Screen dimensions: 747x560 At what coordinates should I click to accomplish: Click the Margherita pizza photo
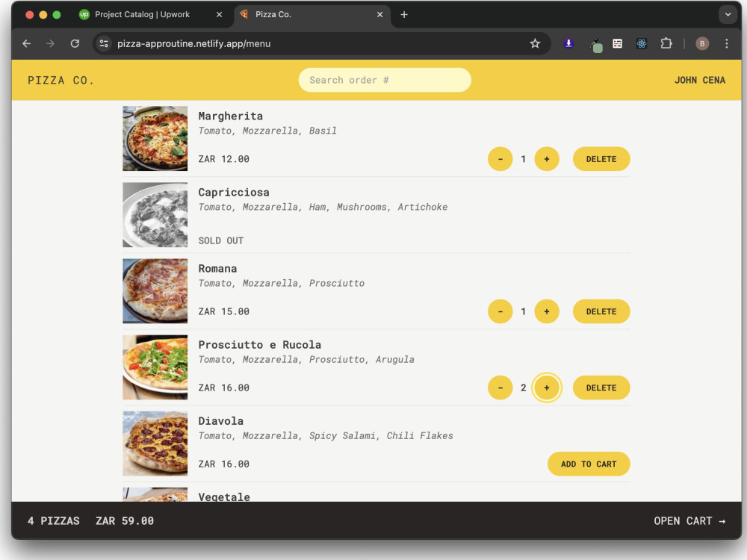click(x=155, y=139)
